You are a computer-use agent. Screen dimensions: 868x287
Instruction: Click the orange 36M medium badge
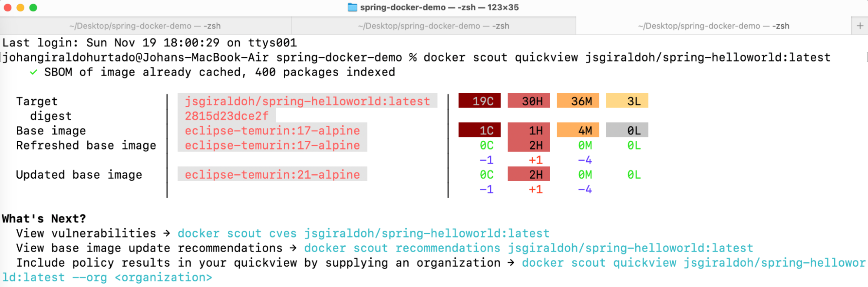578,101
